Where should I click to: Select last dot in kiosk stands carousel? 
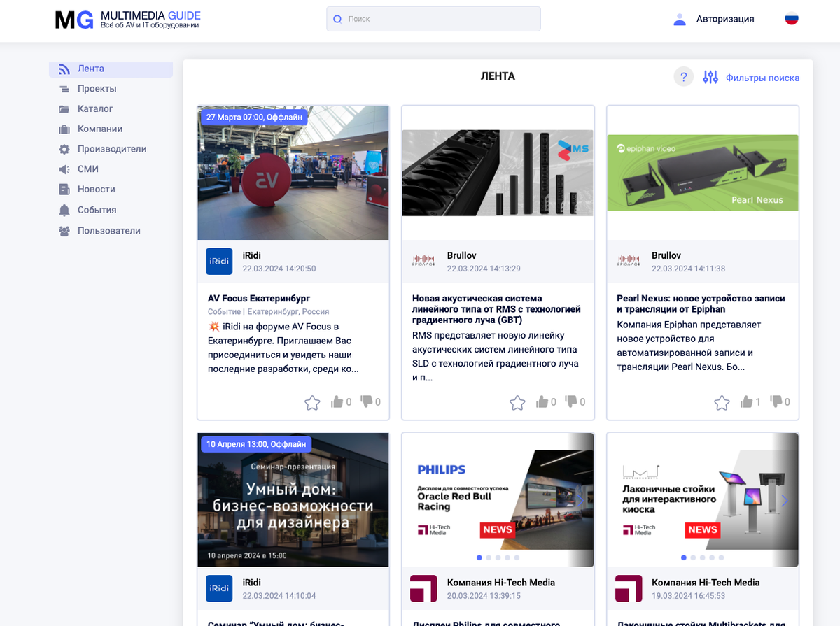pos(721,557)
